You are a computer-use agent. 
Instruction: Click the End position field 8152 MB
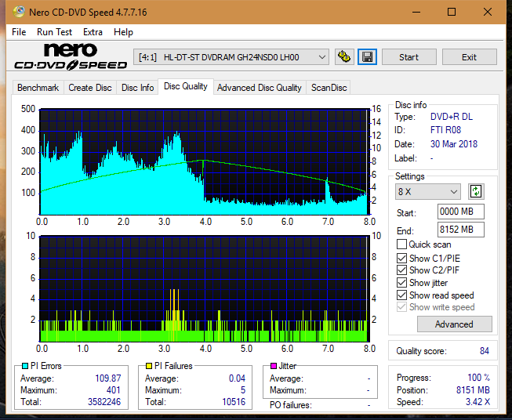[461, 230]
